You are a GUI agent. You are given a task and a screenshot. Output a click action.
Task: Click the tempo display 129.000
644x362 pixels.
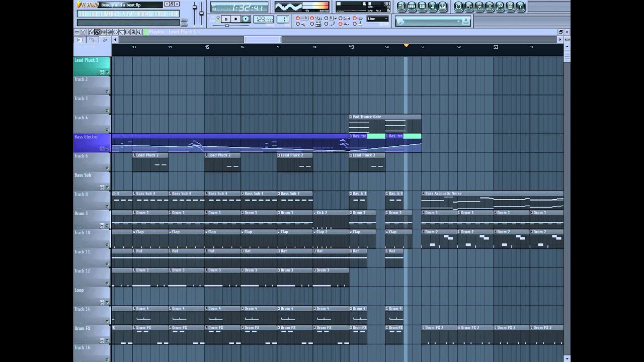click(x=263, y=19)
